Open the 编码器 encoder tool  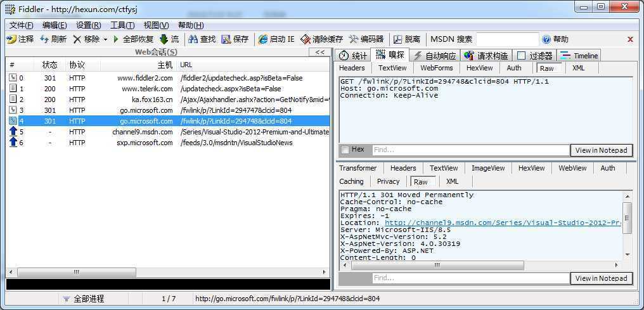point(366,39)
